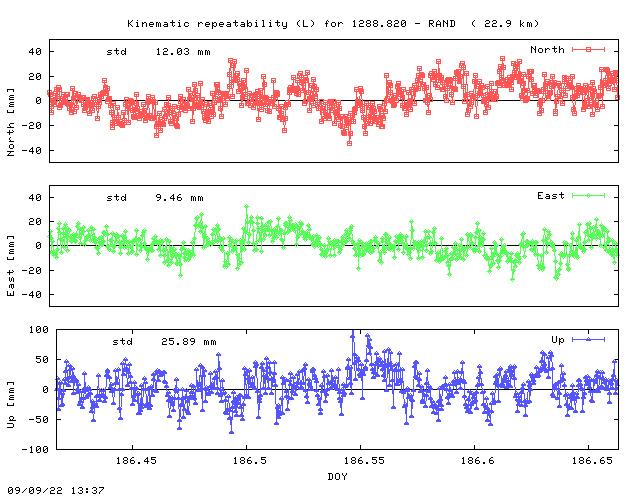Click the timestamp '09/09/22 13:37'

coord(56,490)
